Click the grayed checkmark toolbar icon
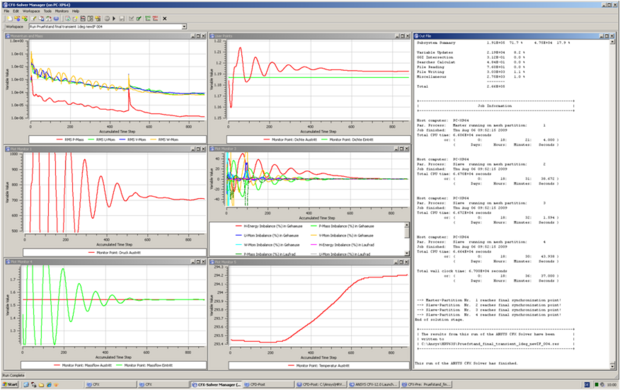Viewport: 620px width, 390px height. pyautogui.click(x=131, y=19)
